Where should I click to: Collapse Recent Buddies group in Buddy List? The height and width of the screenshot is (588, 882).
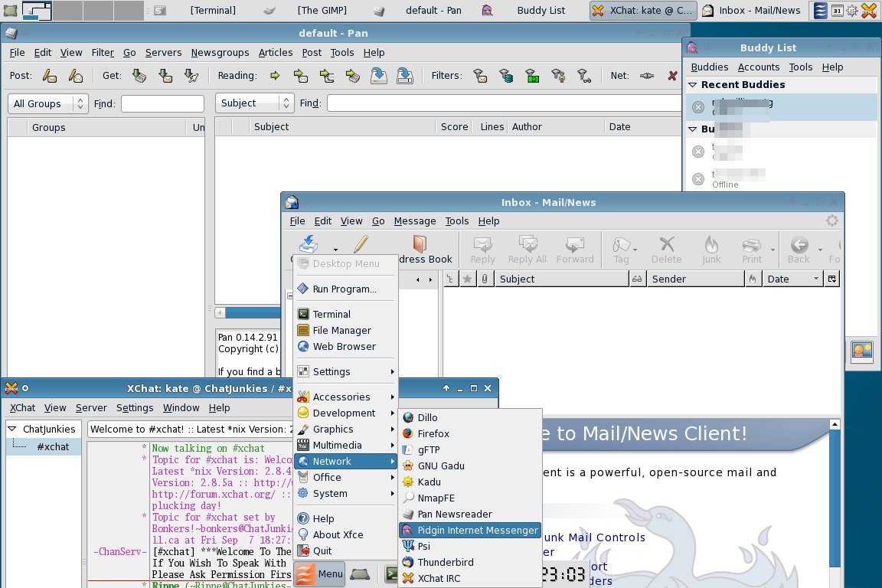point(692,84)
